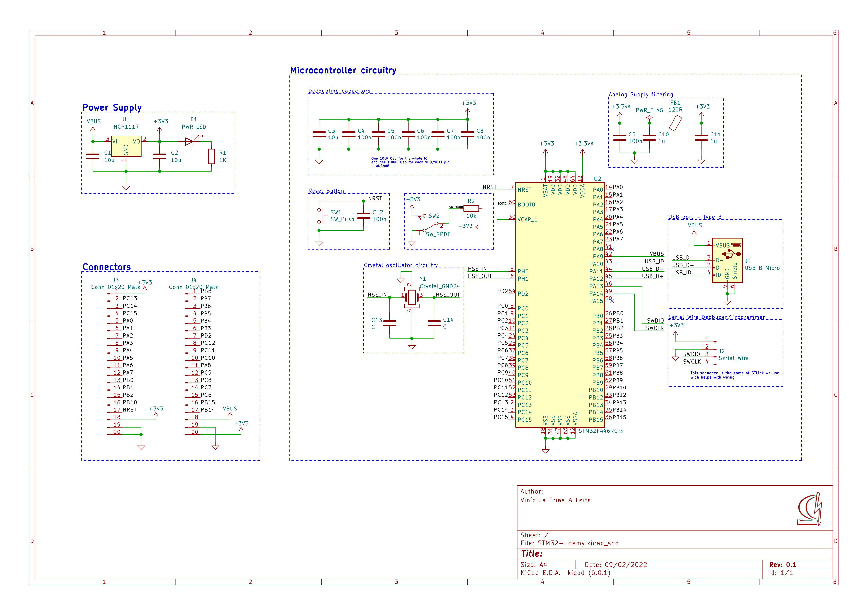
Task: Select the C6 100n capacitor symbol
Action: pyautogui.click(x=408, y=134)
